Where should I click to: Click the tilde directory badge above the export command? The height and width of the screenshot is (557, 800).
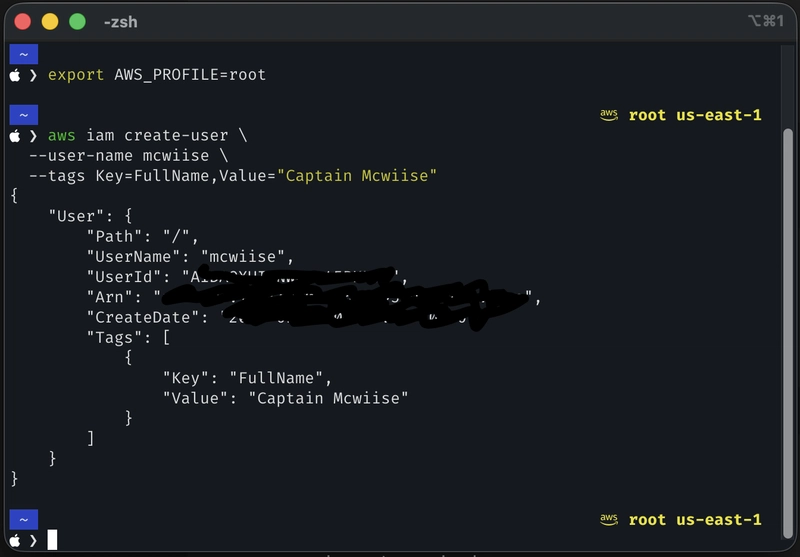[23, 55]
